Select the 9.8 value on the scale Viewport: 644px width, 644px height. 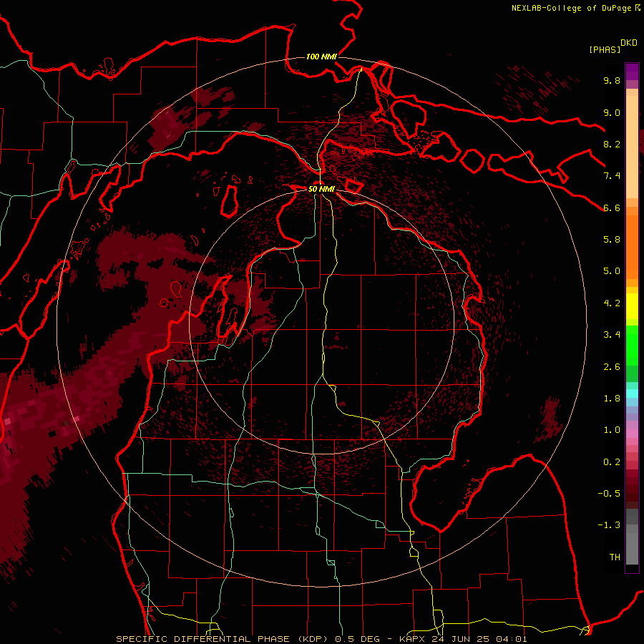[x=612, y=80]
